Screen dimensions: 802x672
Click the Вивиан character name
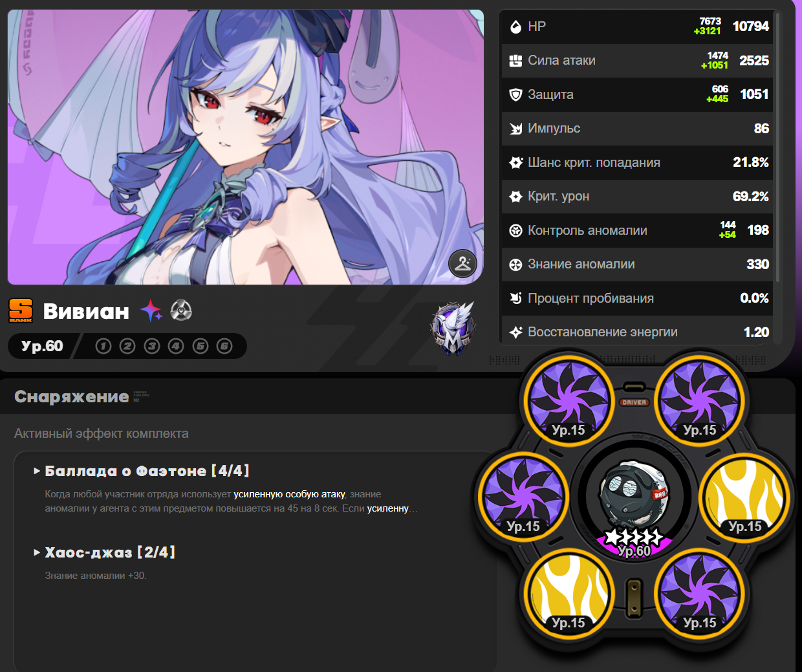pyautogui.click(x=86, y=312)
